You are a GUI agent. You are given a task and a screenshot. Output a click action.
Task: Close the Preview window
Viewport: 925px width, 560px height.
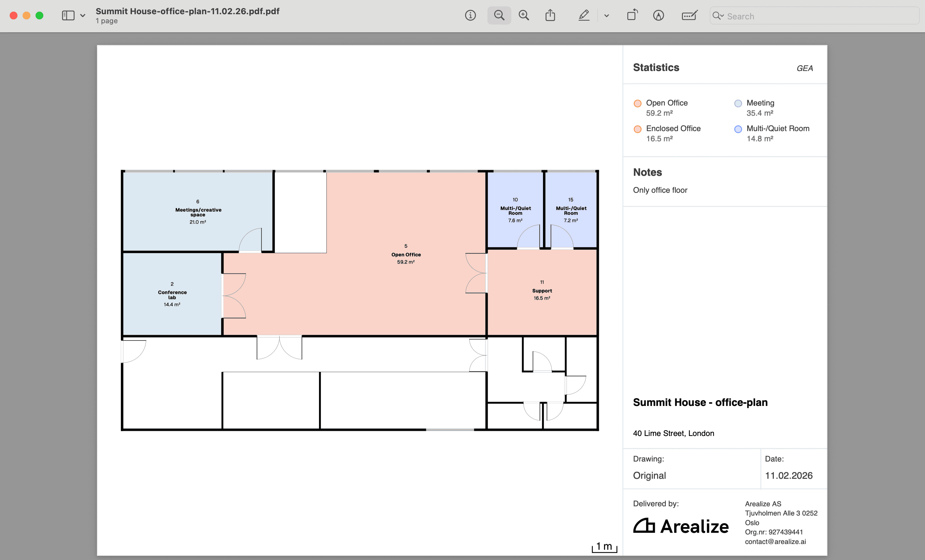click(14, 16)
